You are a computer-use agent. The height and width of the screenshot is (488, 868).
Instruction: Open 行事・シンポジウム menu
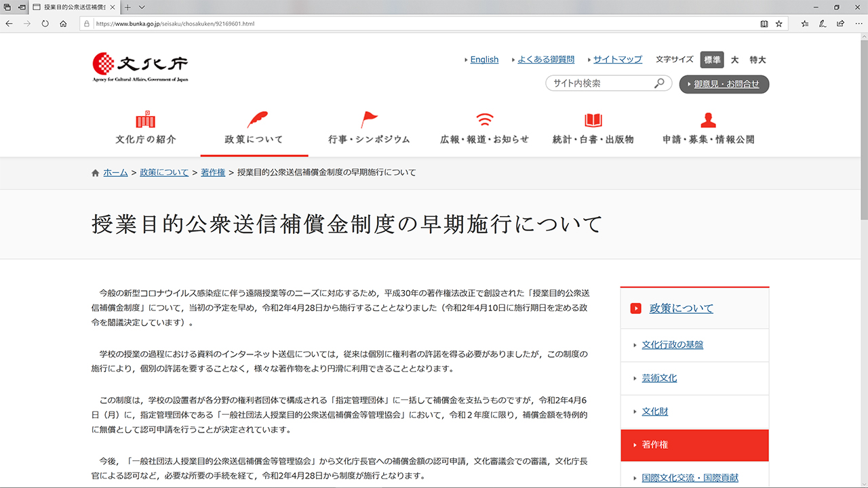370,129
